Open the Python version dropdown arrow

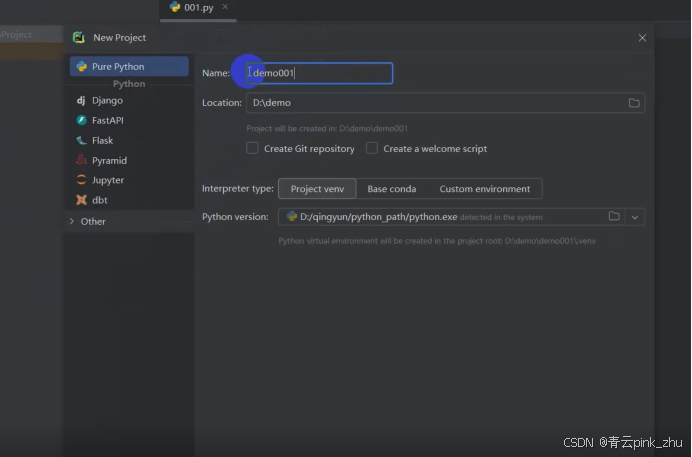pos(636,216)
